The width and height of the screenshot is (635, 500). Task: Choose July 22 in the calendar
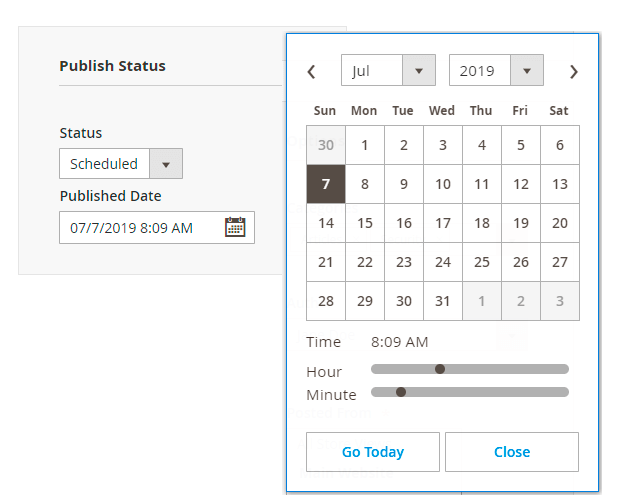tap(365, 262)
